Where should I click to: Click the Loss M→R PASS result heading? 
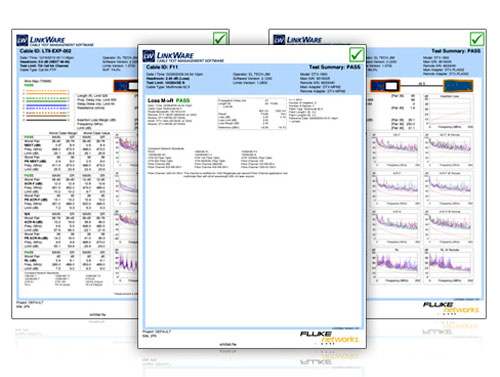(169, 100)
